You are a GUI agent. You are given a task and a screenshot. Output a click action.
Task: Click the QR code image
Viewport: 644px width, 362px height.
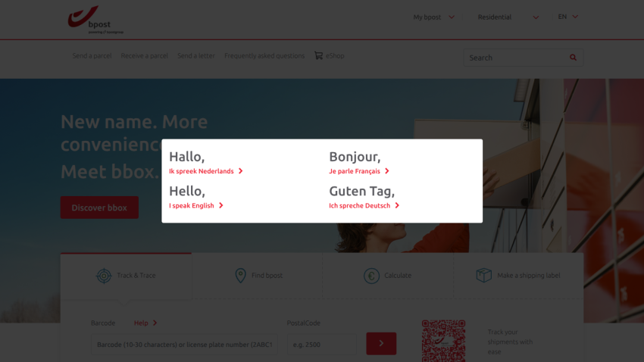coord(443,341)
